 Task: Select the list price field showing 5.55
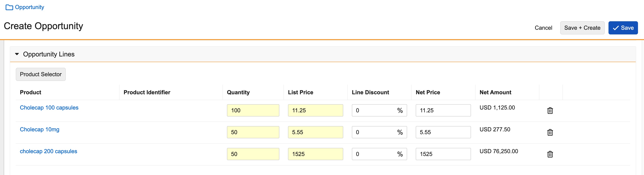click(315, 132)
